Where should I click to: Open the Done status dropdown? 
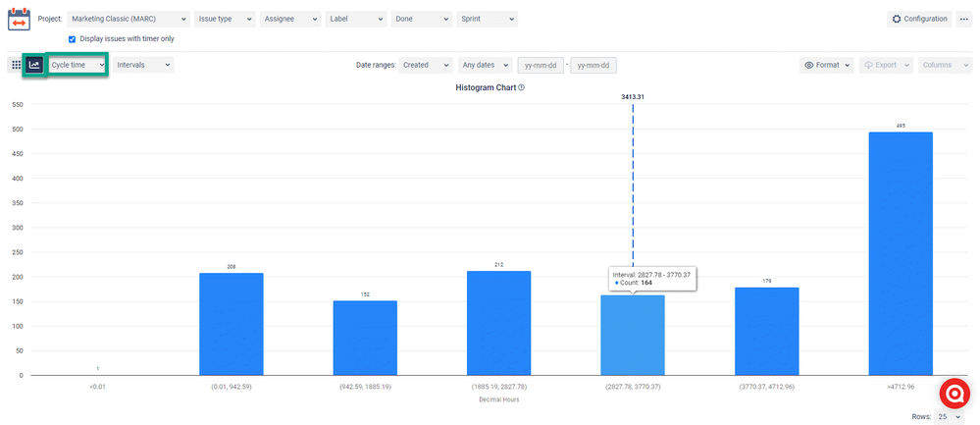pos(421,20)
